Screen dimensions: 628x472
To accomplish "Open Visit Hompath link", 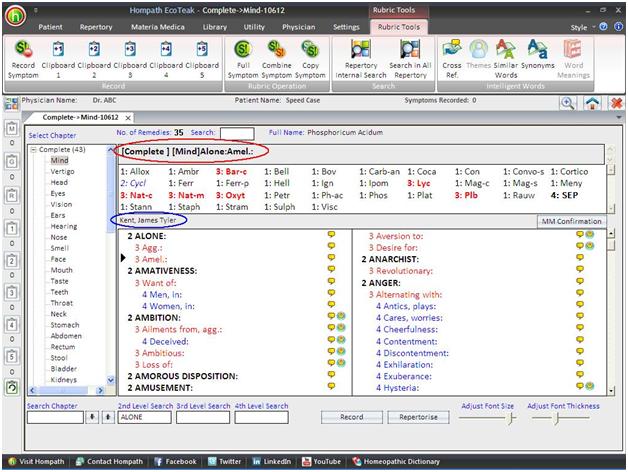I will 36,462.
